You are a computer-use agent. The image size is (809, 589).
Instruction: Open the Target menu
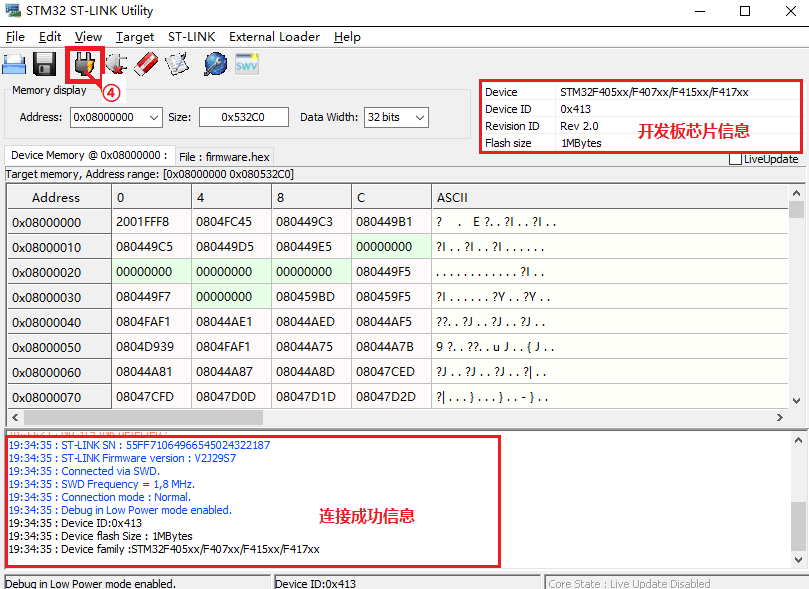pyautogui.click(x=135, y=37)
